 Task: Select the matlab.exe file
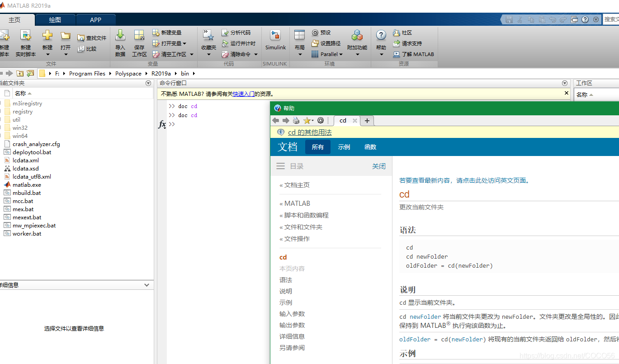[x=27, y=185]
